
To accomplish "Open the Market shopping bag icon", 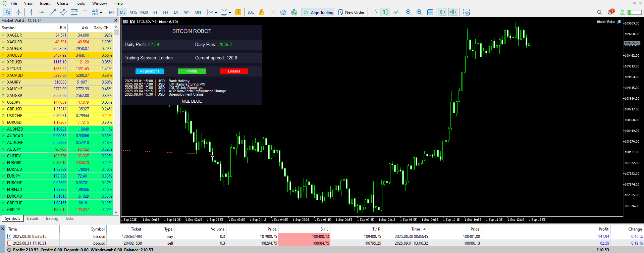I will pyautogui.click(x=262, y=12).
